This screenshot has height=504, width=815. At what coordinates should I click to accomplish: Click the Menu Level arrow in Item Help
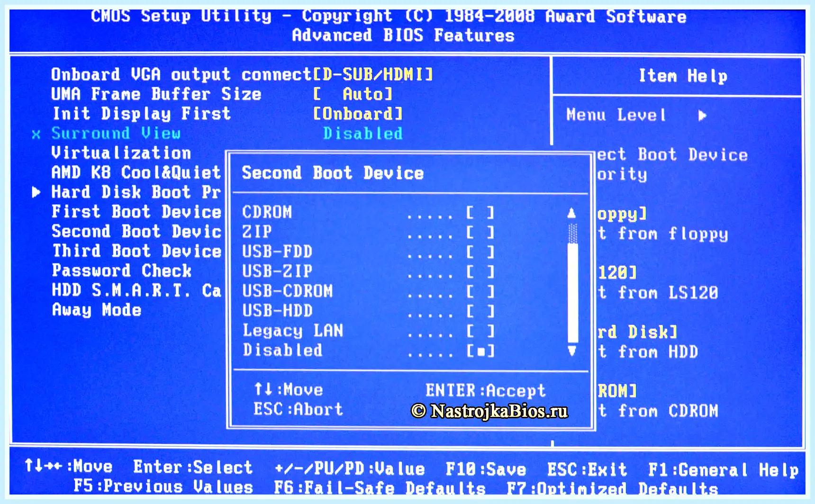[702, 115]
